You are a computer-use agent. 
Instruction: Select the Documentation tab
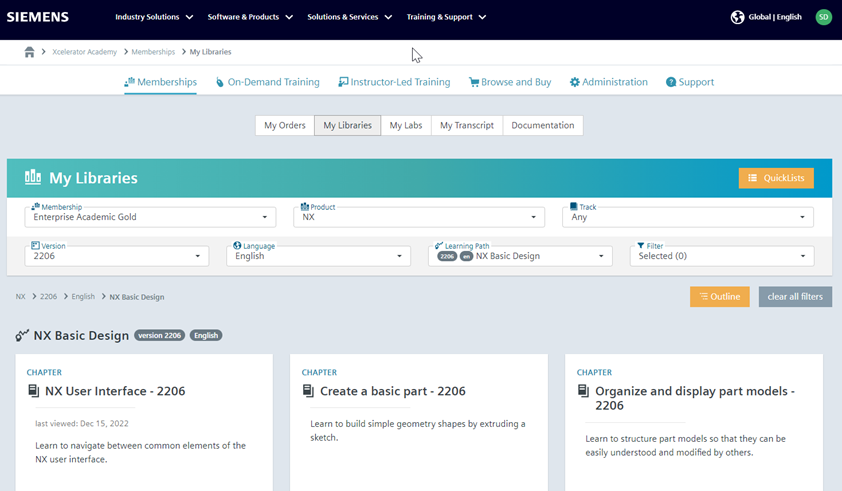pos(543,125)
